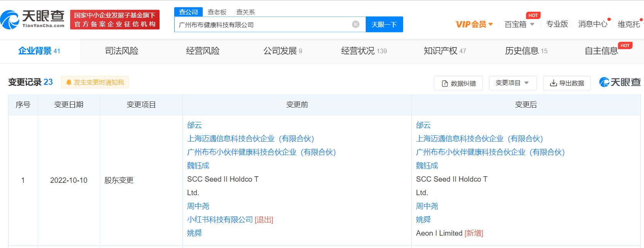Click the 2022-10-10 date cell
Viewport: 644px width, 248px height.
pyautogui.click(x=69, y=180)
